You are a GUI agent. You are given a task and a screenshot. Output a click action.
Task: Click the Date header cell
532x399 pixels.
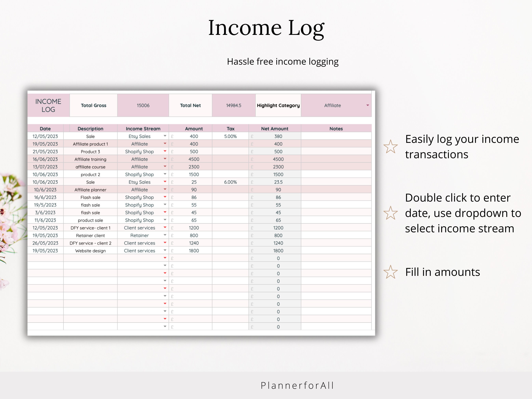[46, 129]
